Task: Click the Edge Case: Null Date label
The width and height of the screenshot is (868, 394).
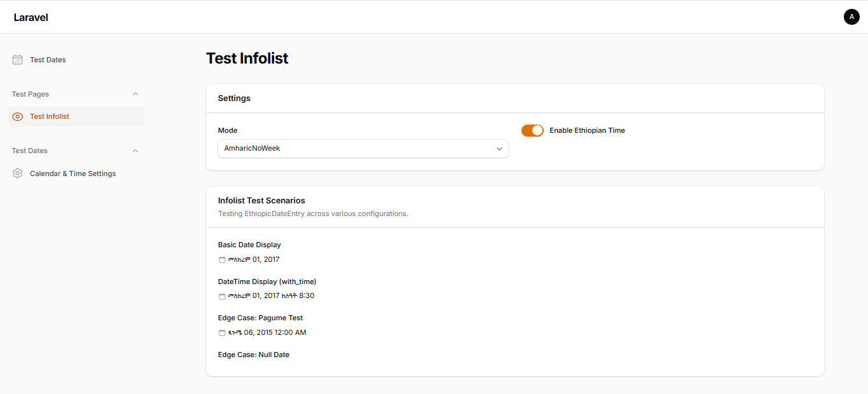Action: click(254, 354)
